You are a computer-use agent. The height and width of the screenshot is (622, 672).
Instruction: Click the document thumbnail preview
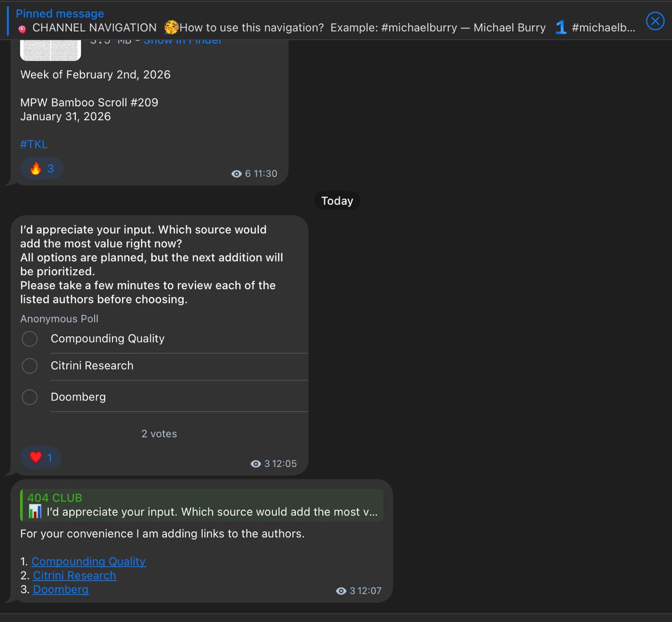50,50
